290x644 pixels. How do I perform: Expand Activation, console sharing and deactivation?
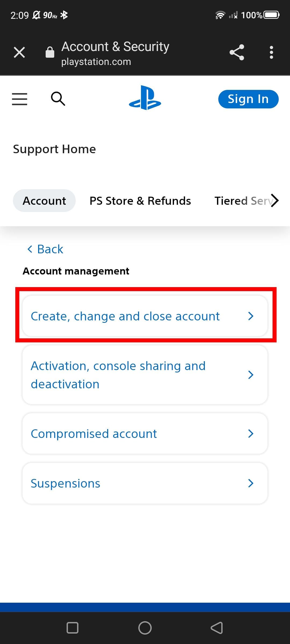145,375
